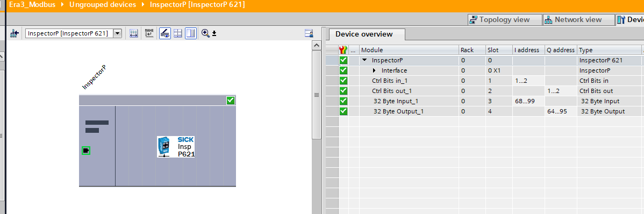Click the Q address column header
Screen dimensions: 644x214
(561, 50)
